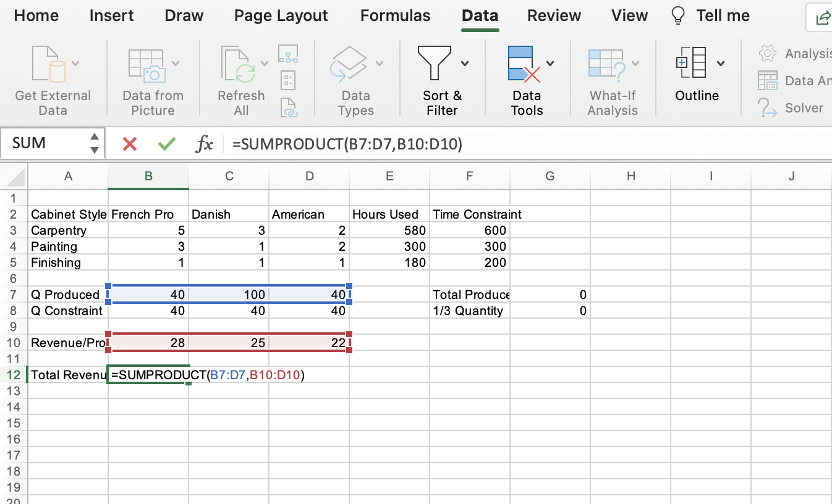Click cell A2 Cabinet Style
The width and height of the screenshot is (832, 504).
(x=68, y=214)
